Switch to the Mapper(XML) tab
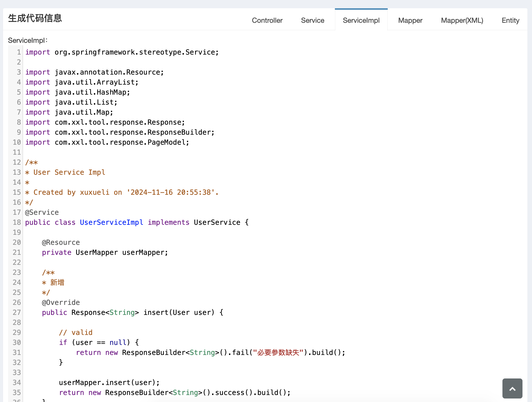The image size is (532, 402). click(x=462, y=20)
